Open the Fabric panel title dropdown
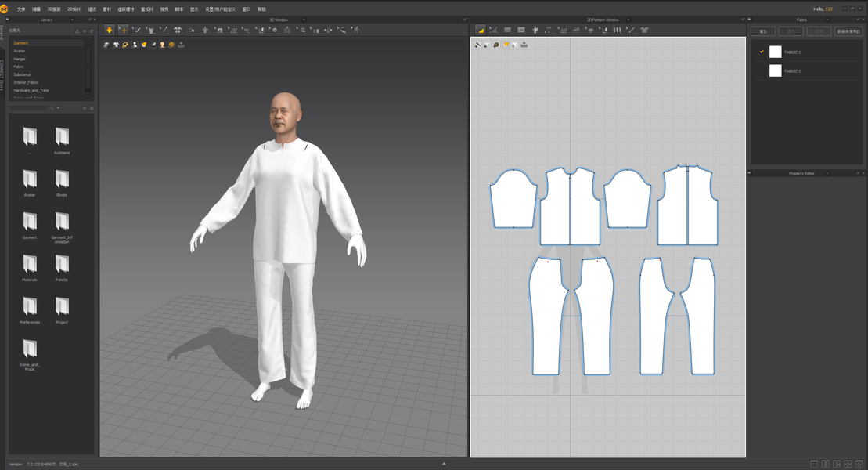 (827, 20)
